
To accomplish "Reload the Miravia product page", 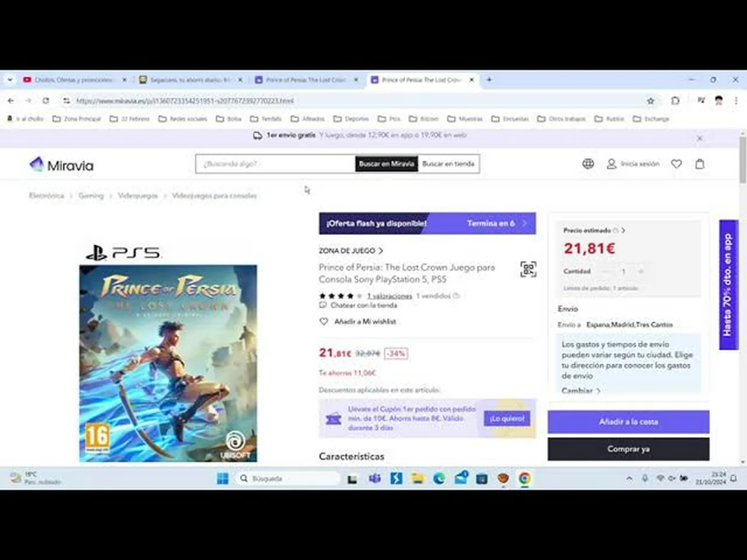I will (x=46, y=101).
